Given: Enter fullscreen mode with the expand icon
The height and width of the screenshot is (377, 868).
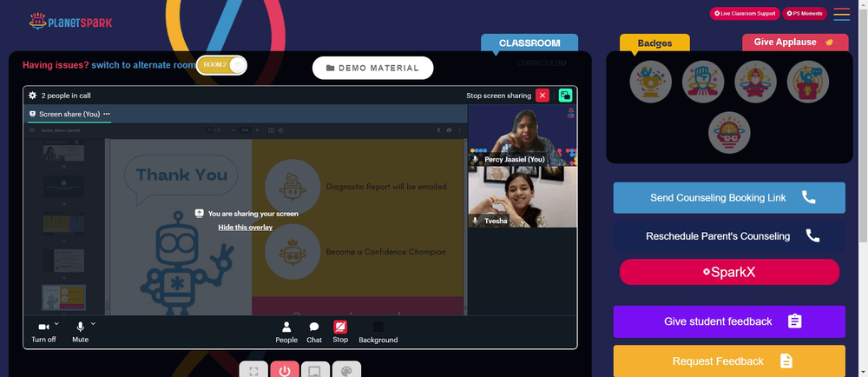Looking at the screenshot, I should point(253,370).
